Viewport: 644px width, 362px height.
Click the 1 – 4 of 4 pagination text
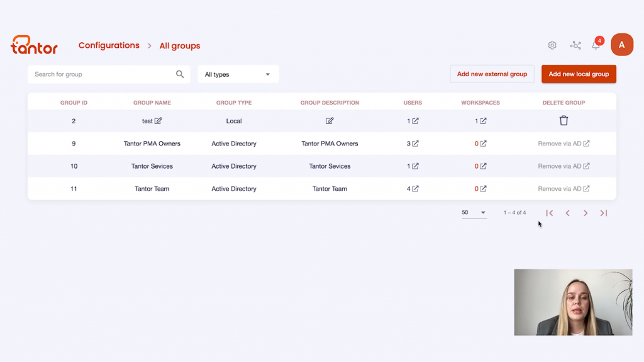514,213
